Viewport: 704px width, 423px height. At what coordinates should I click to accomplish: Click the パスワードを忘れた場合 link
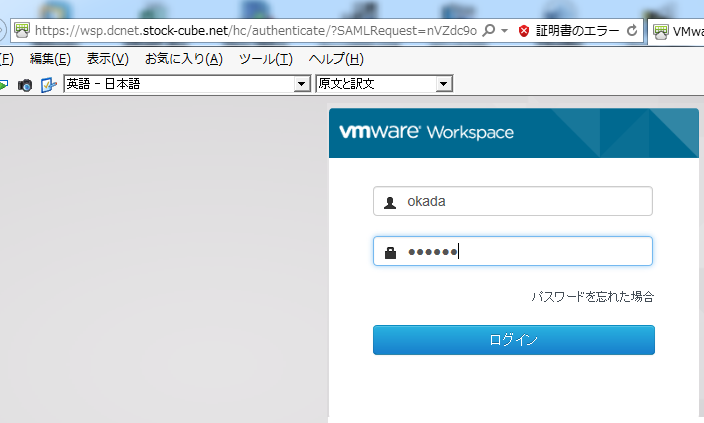coord(592,297)
